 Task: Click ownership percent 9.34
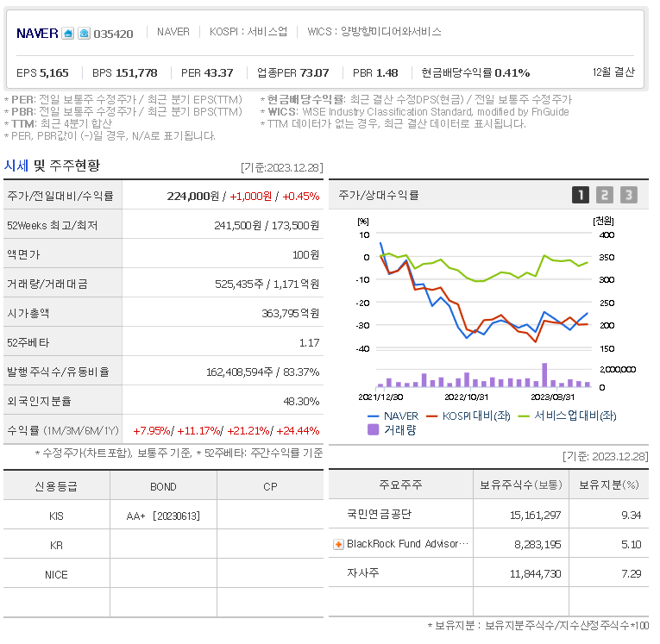point(632,516)
